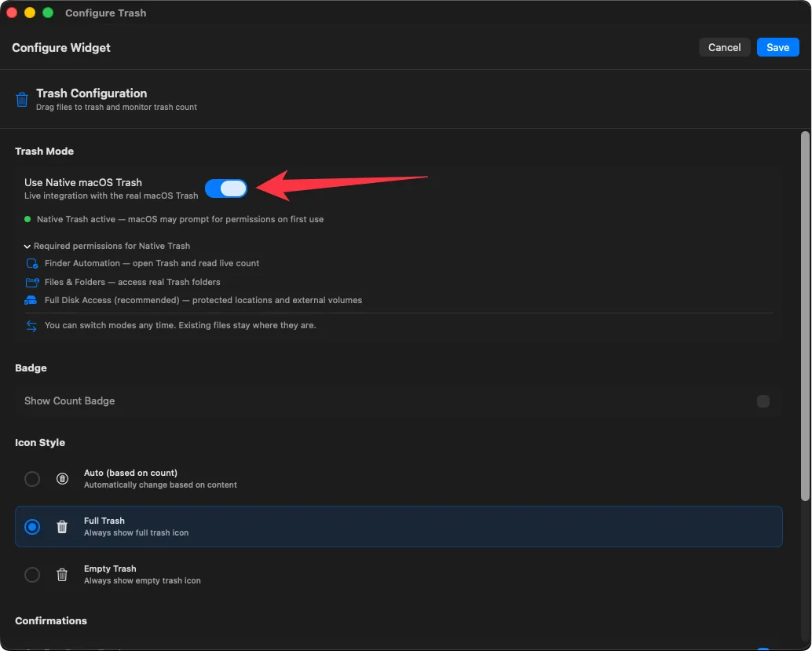Enable the Show Count Badge checkbox
Image resolution: width=812 pixels, height=651 pixels.
click(763, 400)
